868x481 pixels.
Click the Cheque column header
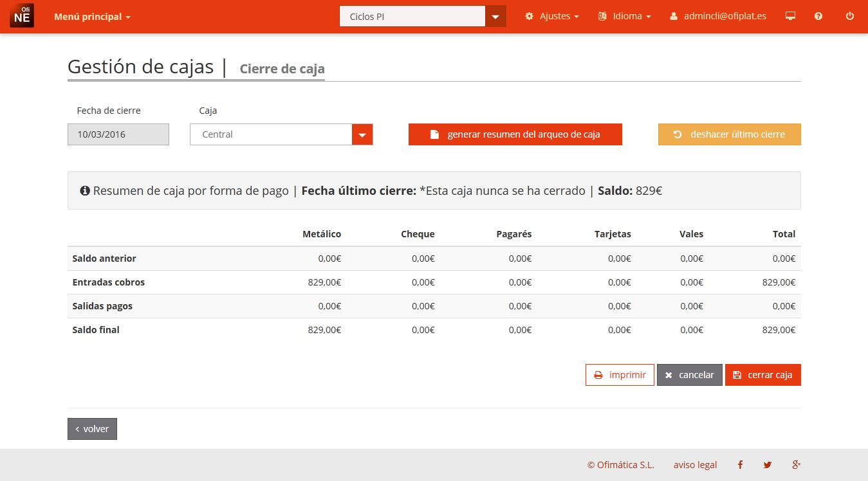[x=418, y=234]
